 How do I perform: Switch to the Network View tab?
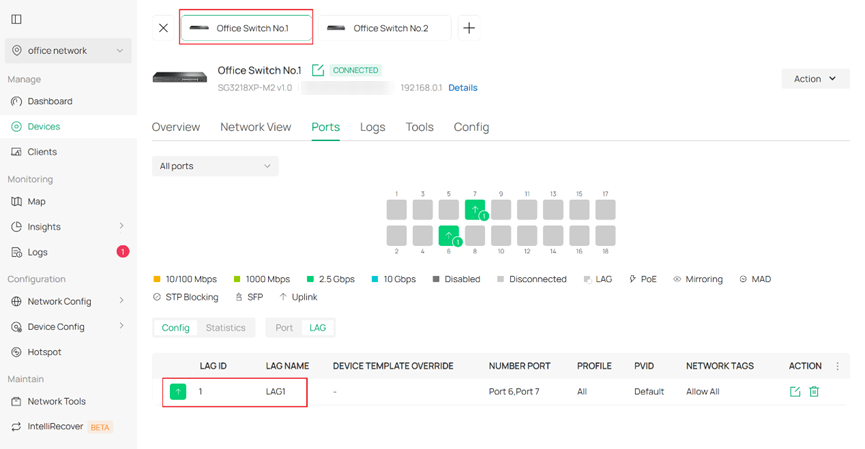coord(255,127)
